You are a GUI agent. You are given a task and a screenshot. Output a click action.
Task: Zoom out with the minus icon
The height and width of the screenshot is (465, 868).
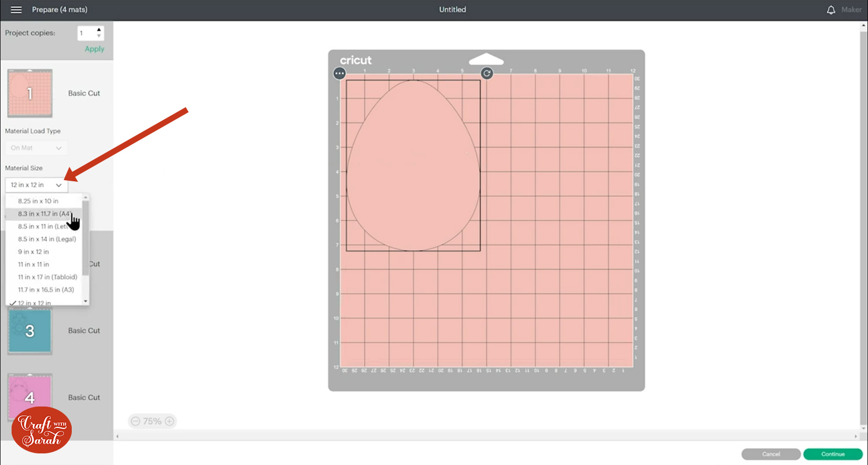point(135,422)
